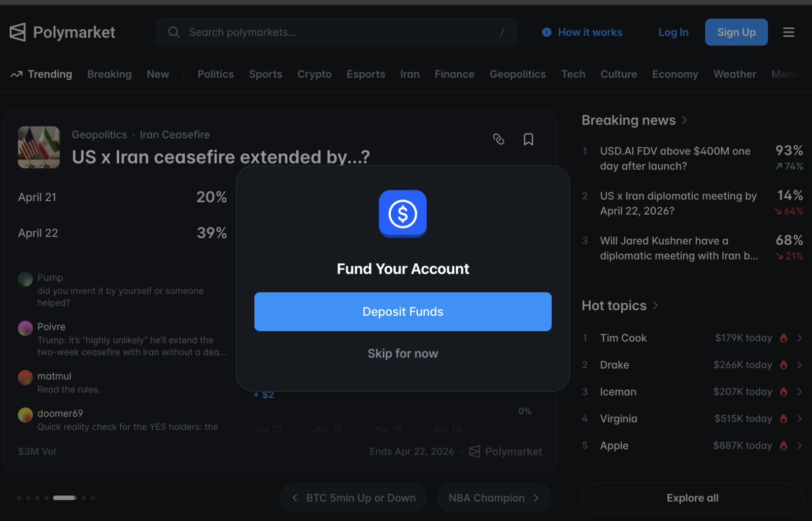Switch to the New tab
Screen dimensions: 812x521
(158, 74)
